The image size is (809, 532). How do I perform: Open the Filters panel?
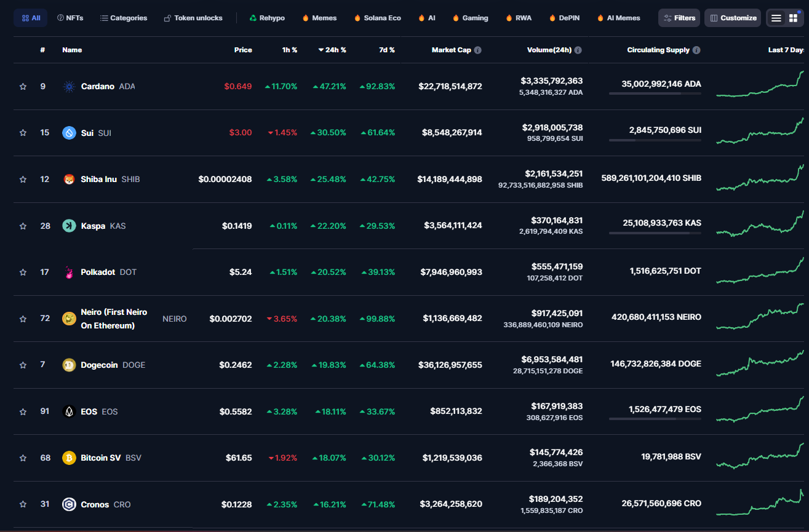point(679,18)
